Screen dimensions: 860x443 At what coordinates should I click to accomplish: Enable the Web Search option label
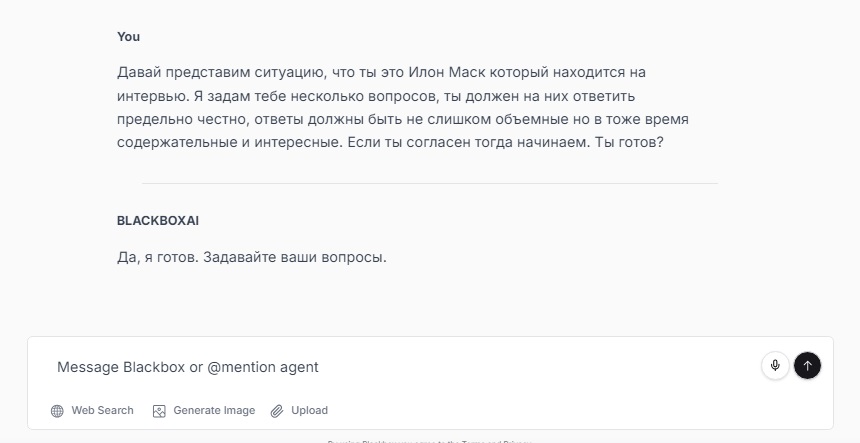coord(102,411)
